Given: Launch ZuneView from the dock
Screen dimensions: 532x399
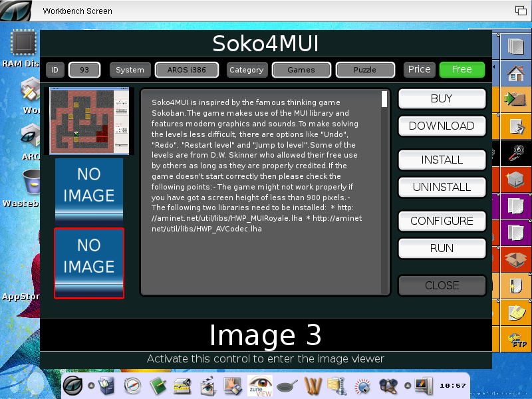Looking at the screenshot, I should point(260,386).
